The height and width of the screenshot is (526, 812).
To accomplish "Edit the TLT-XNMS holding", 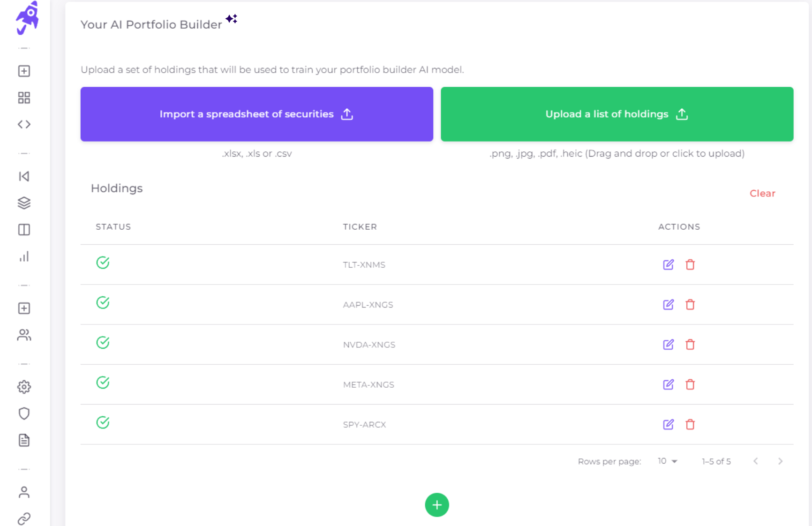I will (669, 264).
